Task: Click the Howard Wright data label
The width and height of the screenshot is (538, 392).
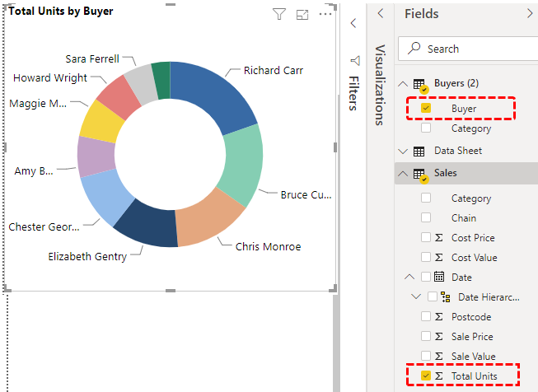Action: 50,78
